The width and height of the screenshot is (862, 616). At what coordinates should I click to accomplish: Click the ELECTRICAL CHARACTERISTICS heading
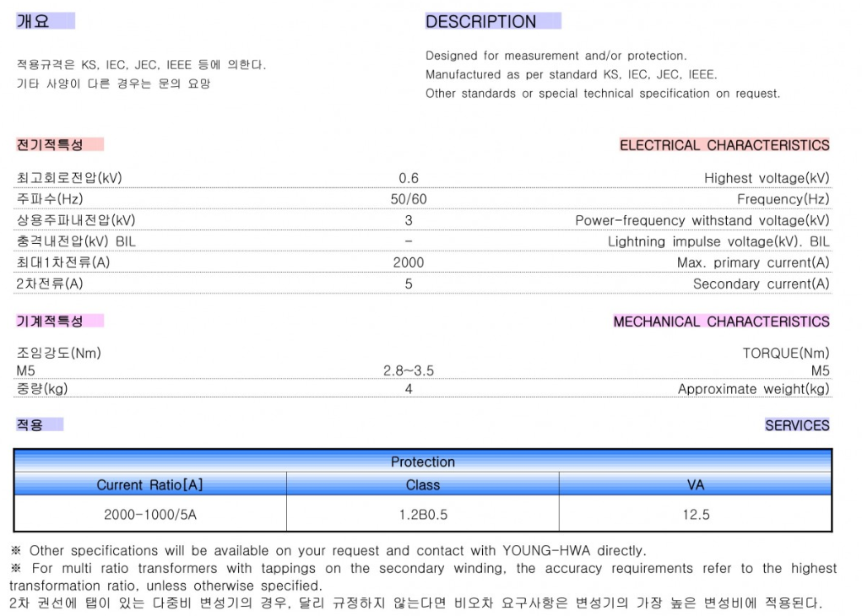(724, 145)
